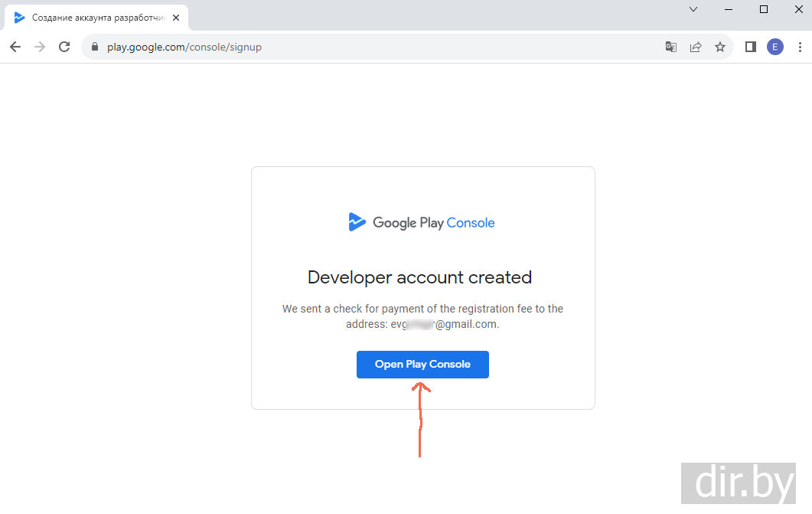Click the browser forward arrow

[40, 47]
